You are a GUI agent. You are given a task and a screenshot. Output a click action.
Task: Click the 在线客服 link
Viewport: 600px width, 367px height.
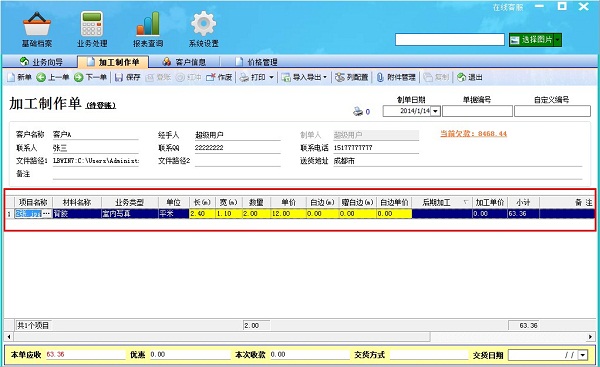(507, 7)
